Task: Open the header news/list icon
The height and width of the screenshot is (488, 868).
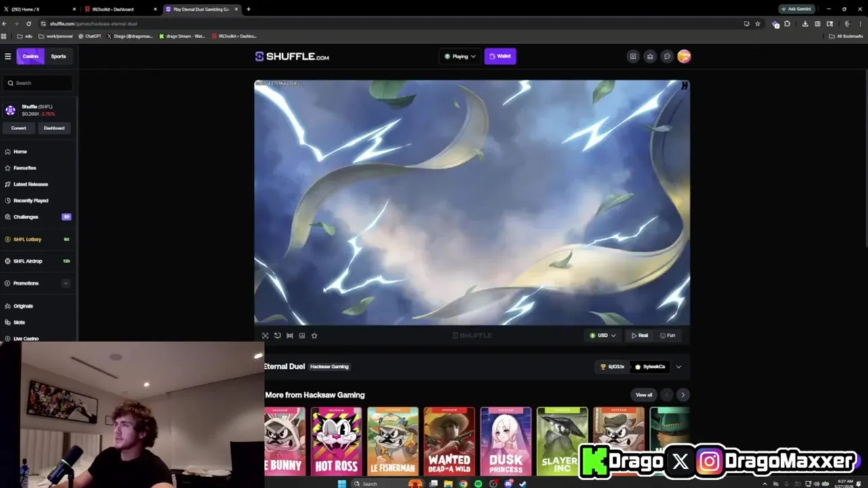Action: tap(633, 56)
